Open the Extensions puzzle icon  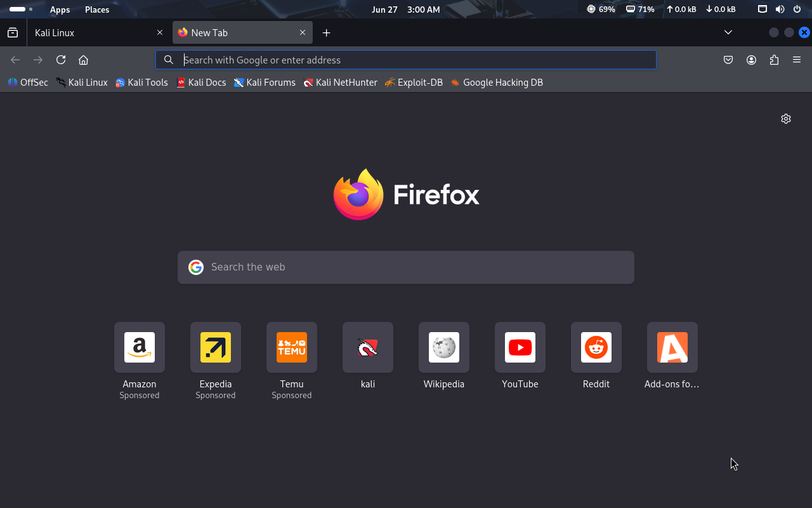(x=774, y=60)
